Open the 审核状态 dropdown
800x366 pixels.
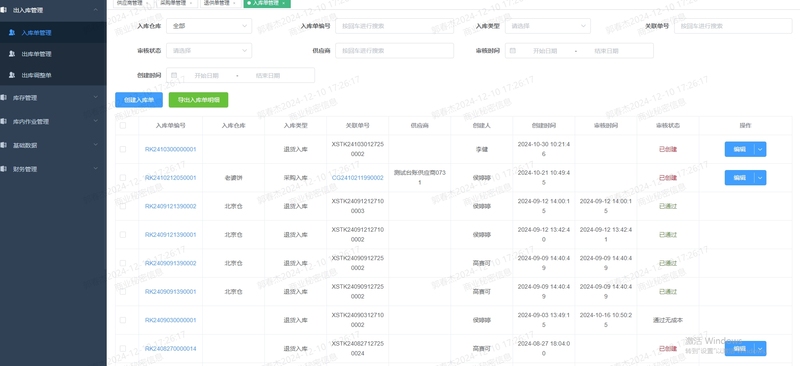pos(209,51)
